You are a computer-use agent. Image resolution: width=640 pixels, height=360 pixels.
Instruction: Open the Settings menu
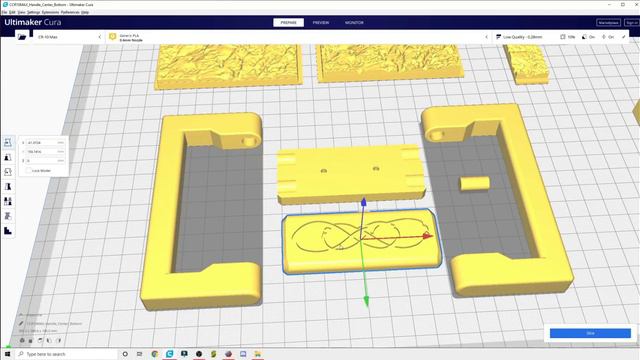point(33,12)
